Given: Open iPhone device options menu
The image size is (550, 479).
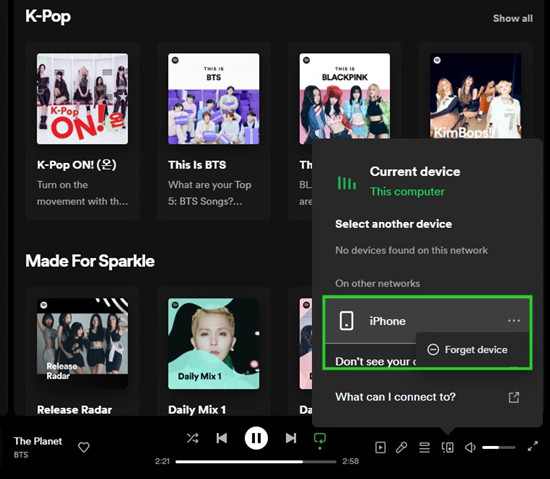Looking at the screenshot, I should 514,321.
